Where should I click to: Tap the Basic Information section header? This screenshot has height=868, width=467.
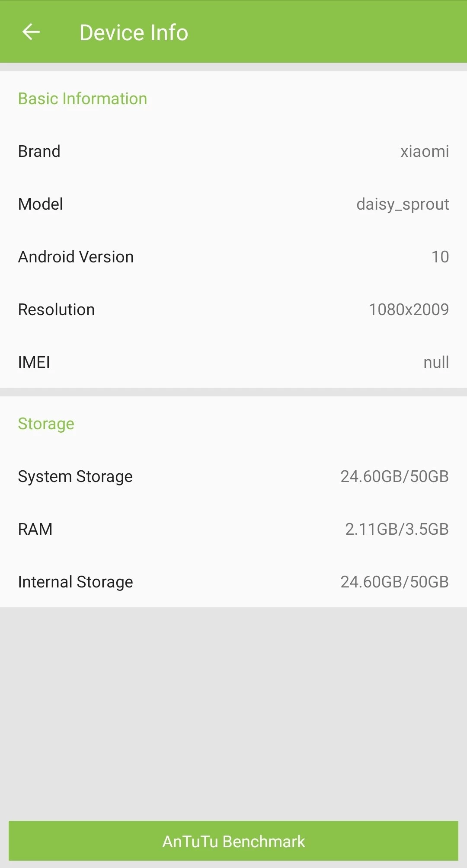83,99
